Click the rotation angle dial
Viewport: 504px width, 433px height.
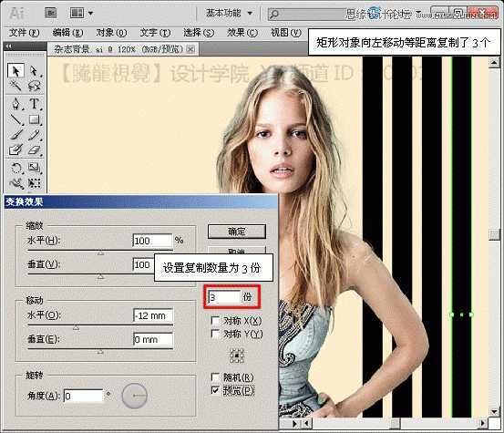[x=135, y=396]
